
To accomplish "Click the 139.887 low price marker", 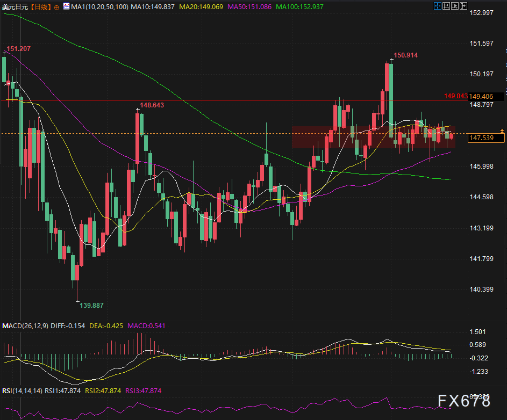I will point(91,305).
